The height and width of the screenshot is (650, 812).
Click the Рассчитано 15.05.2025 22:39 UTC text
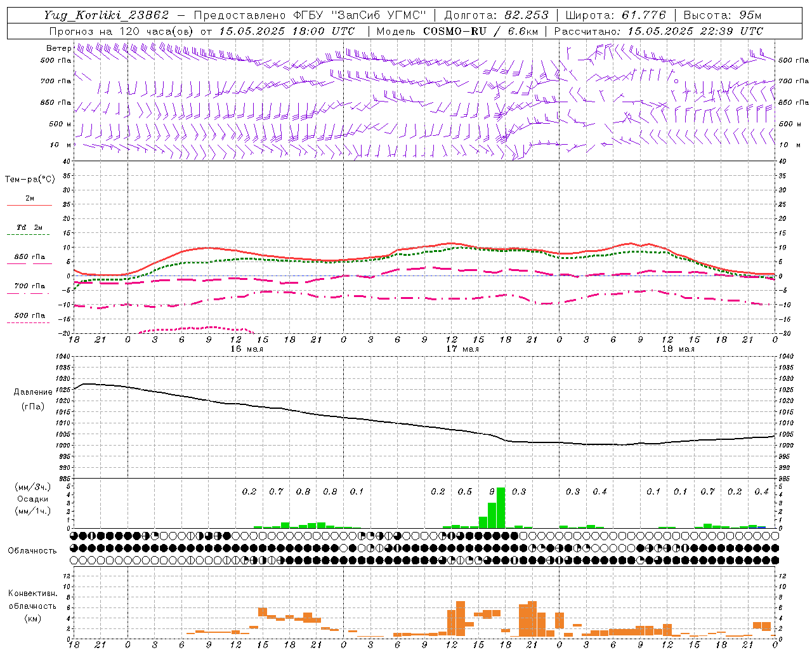coord(658,31)
